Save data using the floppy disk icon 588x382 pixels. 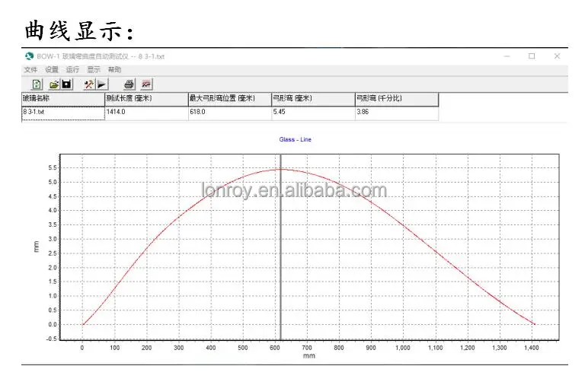click(x=66, y=84)
